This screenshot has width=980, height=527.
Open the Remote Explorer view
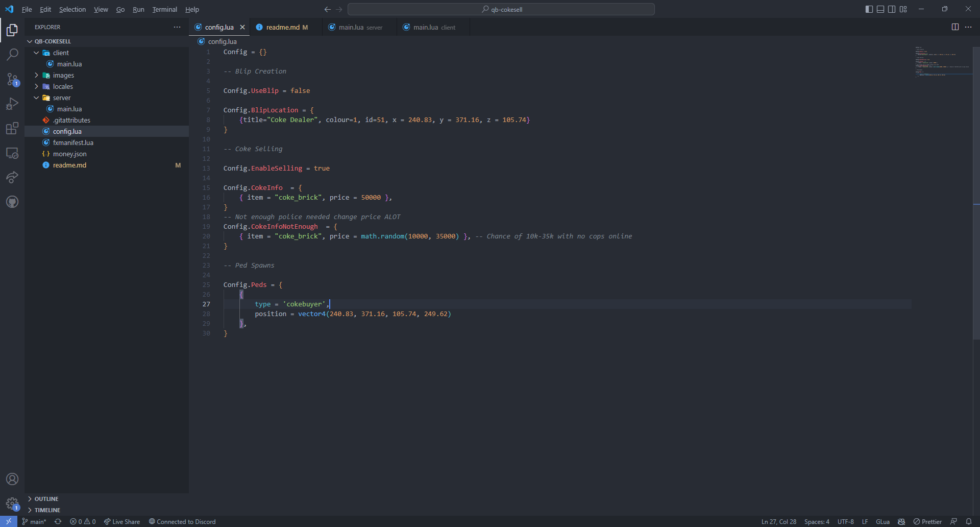pos(12,153)
